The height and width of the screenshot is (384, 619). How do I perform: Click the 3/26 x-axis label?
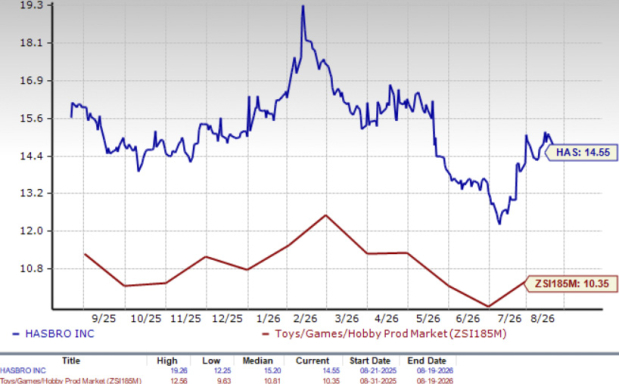click(x=347, y=318)
